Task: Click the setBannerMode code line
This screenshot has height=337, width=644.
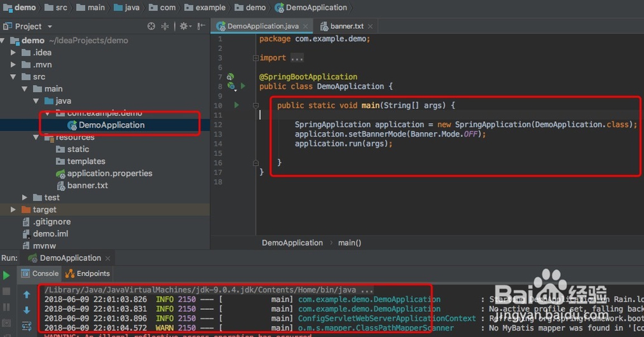Action: point(390,134)
